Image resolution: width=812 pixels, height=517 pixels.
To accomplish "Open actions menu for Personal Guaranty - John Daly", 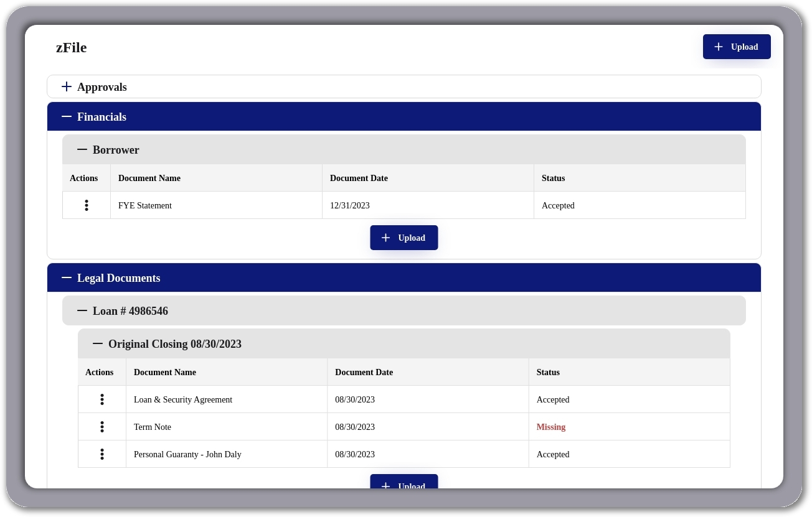I will click(102, 454).
